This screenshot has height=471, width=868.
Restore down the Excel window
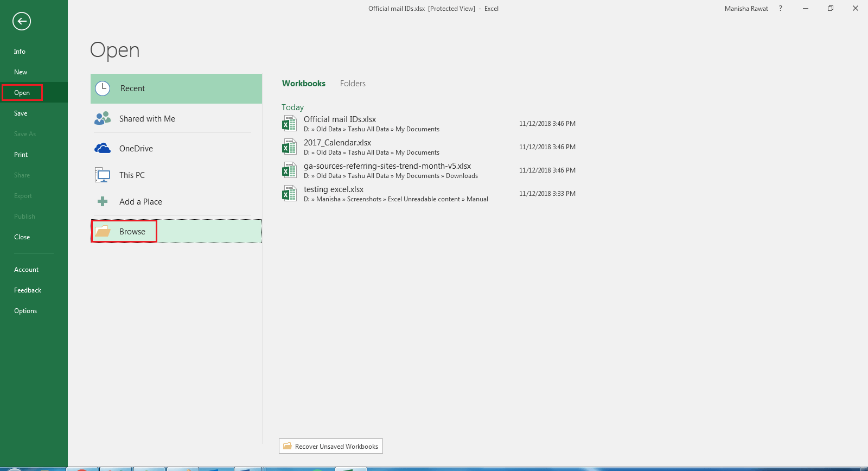(x=831, y=9)
